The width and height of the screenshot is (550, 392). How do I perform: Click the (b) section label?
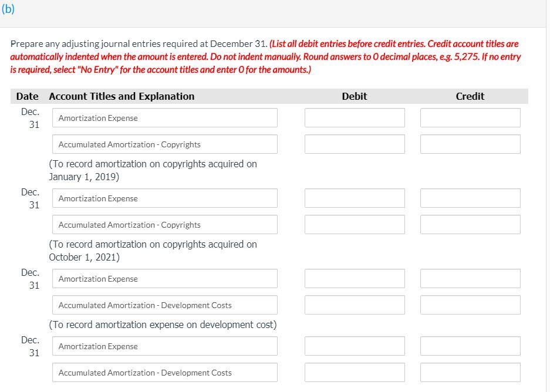[x=8, y=8]
